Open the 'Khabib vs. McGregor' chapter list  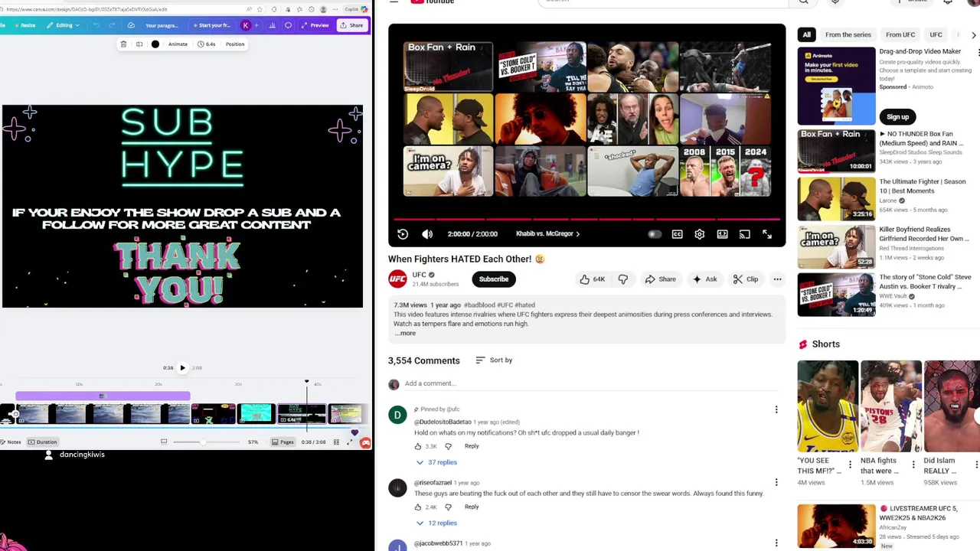tap(548, 234)
